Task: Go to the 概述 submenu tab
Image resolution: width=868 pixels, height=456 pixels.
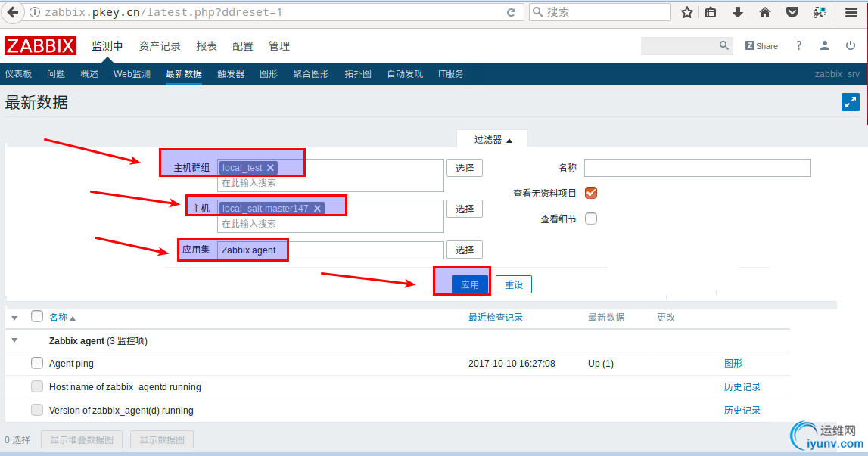Action: click(89, 73)
